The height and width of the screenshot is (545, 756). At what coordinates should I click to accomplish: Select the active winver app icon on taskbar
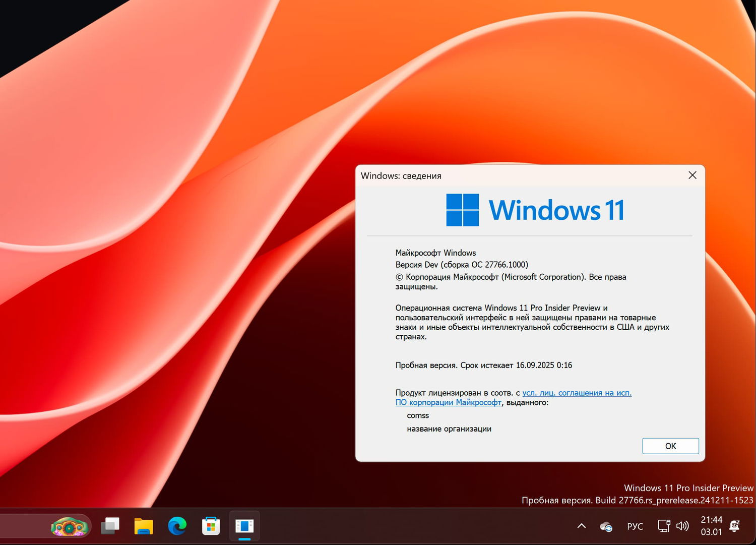pyautogui.click(x=244, y=526)
